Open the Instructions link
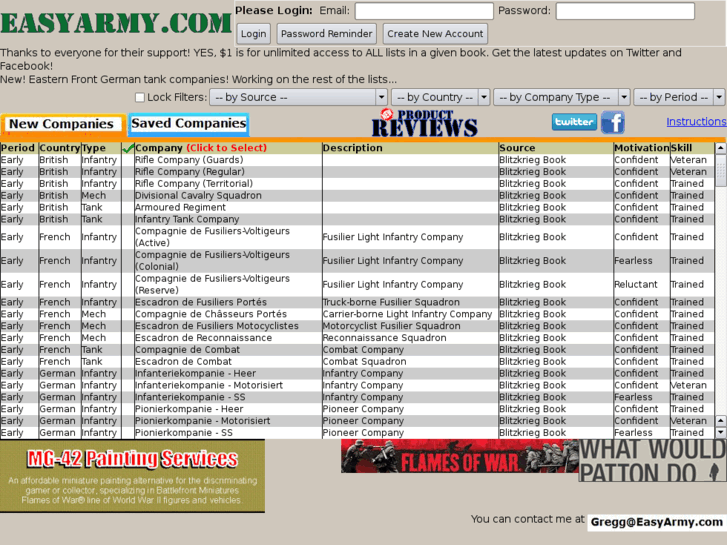The height and width of the screenshot is (545, 727). (696, 122)
